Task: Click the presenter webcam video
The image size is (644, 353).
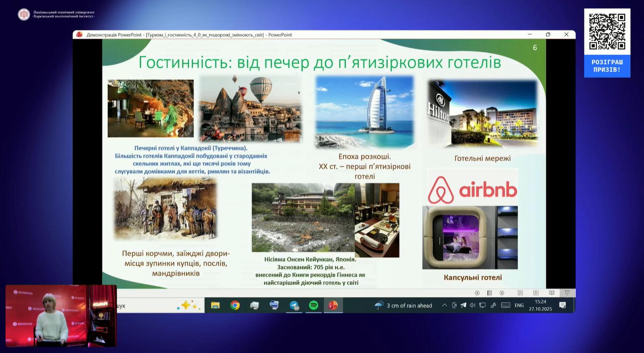Action: [x=61, y=316]
